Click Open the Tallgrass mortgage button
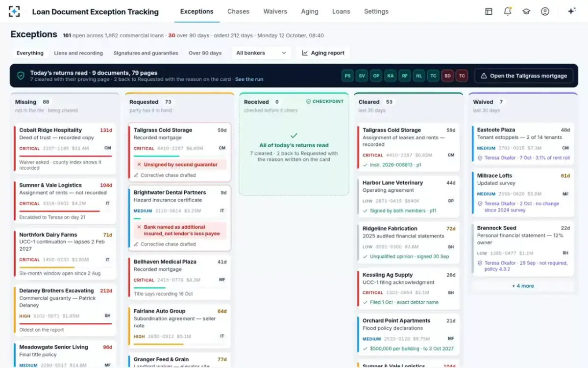This screenshot has width=588, height=368. (x=524, y=76)
